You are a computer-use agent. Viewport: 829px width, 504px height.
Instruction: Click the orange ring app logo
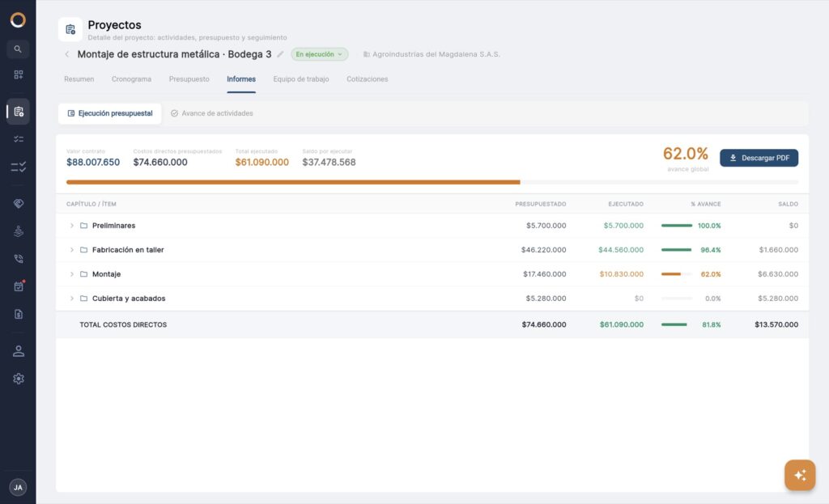tap(18, 20)
